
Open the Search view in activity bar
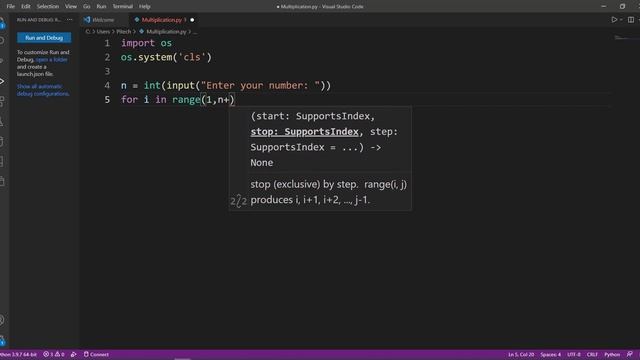(x=2, y=41)
